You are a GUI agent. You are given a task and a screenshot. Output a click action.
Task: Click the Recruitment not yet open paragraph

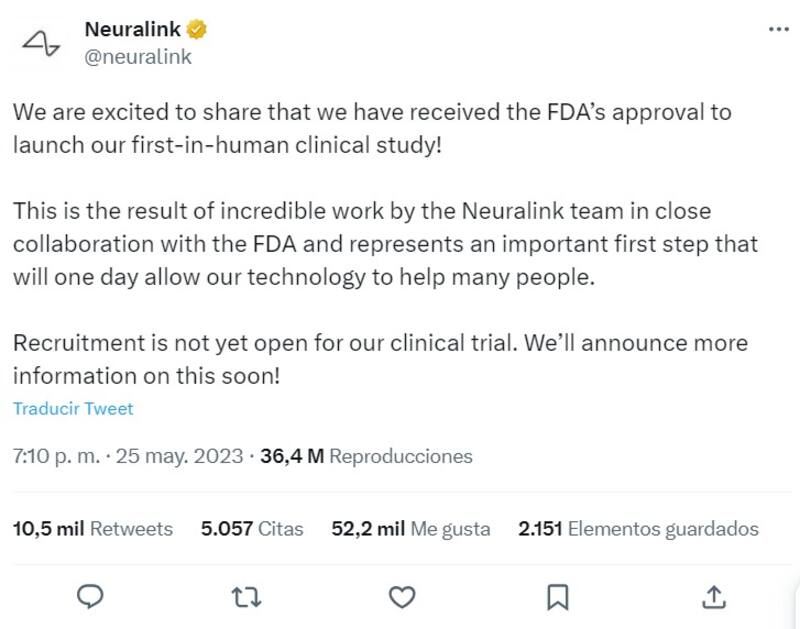[380, 359]
